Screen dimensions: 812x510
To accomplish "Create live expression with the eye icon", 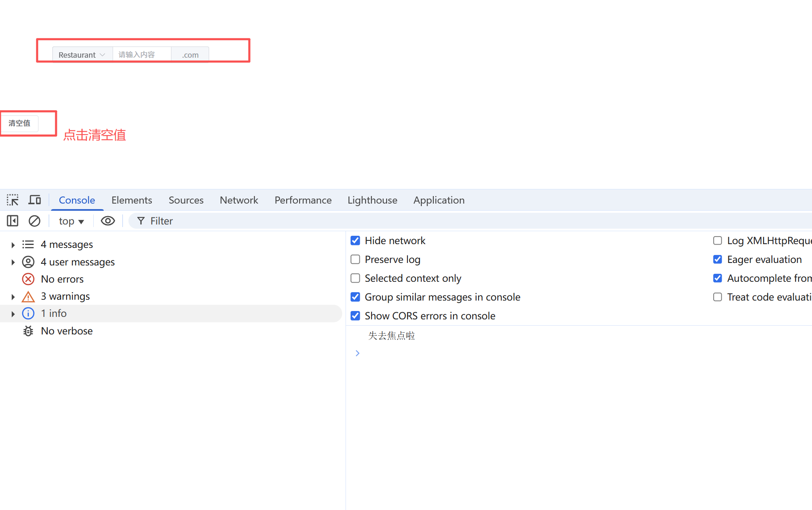I will [108, 221].
